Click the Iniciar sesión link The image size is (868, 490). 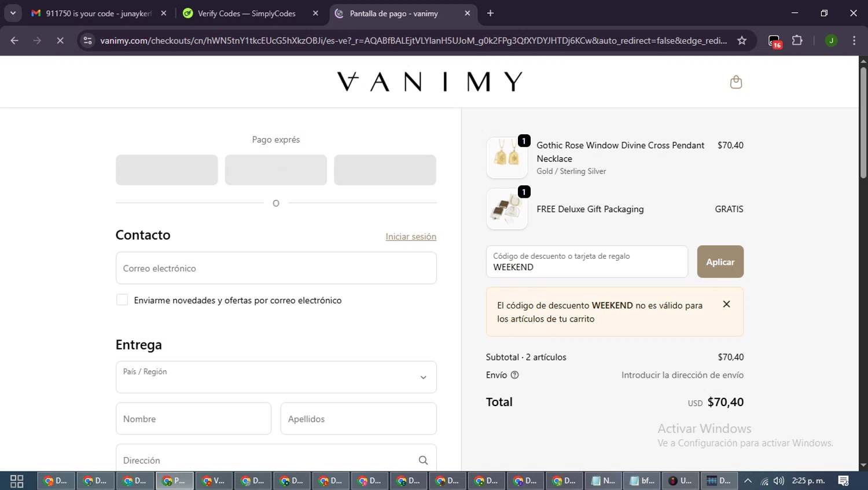click(411, 237)
